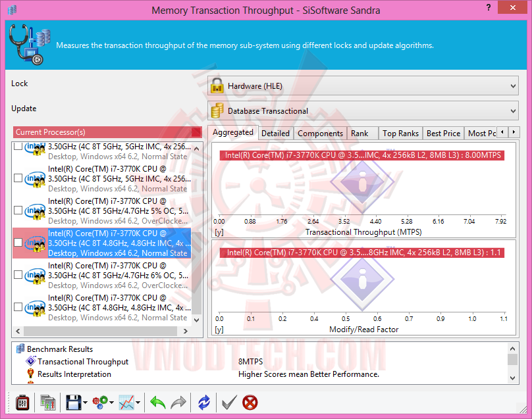Check the highlighted 4.8GHz processor checkbox
Image resolution: width=532 pixels, height=419 pixels.
coord(18,242)
